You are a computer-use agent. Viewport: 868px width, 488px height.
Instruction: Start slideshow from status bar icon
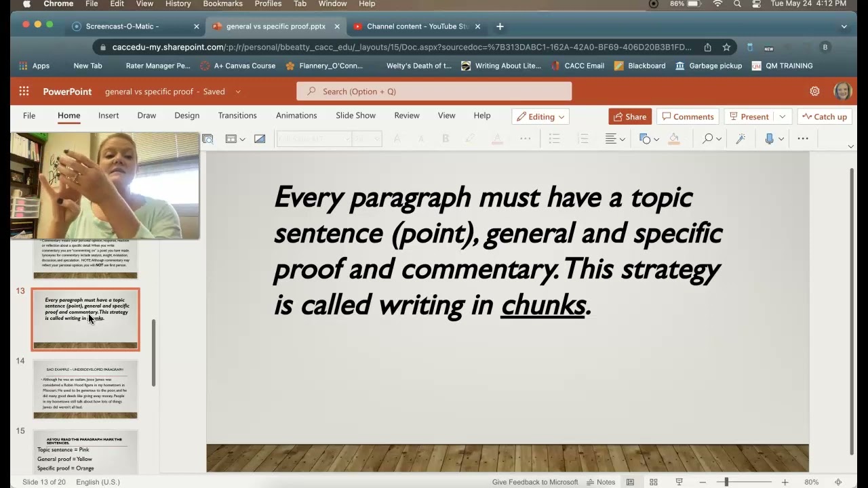(679, 482)
